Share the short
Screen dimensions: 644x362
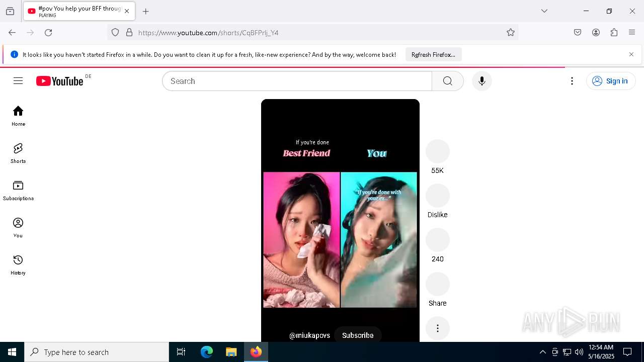click(438, 284)
